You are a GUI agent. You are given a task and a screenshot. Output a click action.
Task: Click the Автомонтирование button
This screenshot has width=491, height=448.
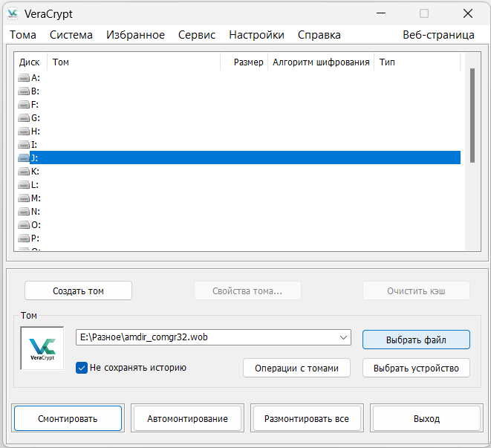click(x=188, y=418)
